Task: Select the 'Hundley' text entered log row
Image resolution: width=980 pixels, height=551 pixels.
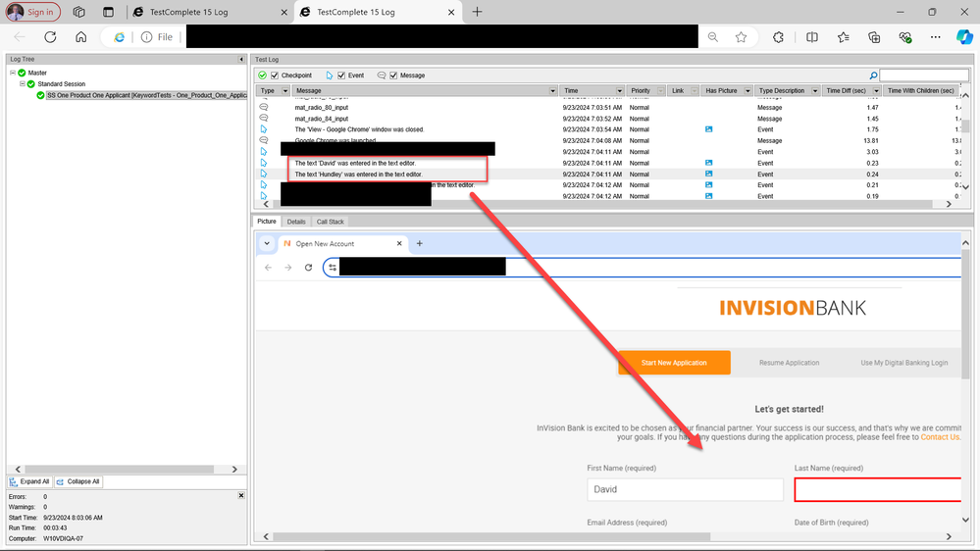Action: [x=358, y=175]
